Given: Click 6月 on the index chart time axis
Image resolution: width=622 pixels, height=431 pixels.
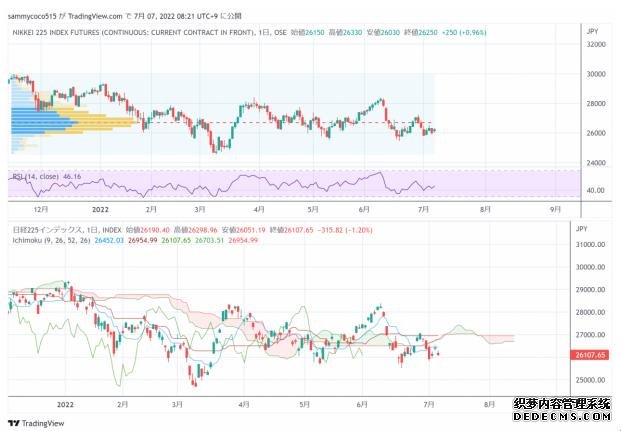Looking at the screenshot, I should point(362,404).
